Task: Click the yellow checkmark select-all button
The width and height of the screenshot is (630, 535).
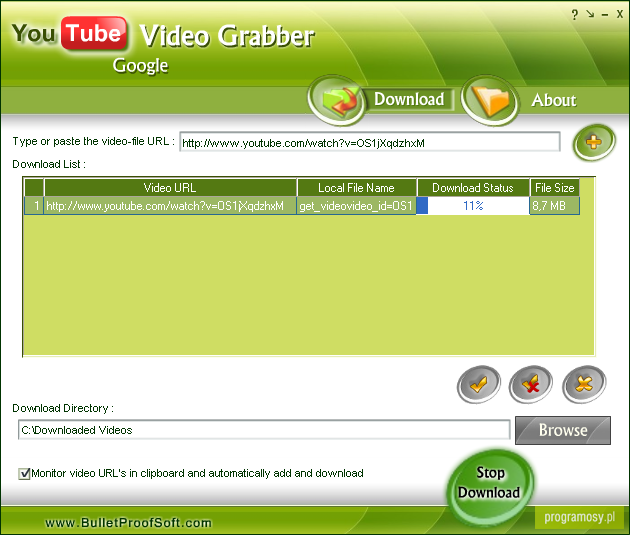Action: click(x=479, y=384)
